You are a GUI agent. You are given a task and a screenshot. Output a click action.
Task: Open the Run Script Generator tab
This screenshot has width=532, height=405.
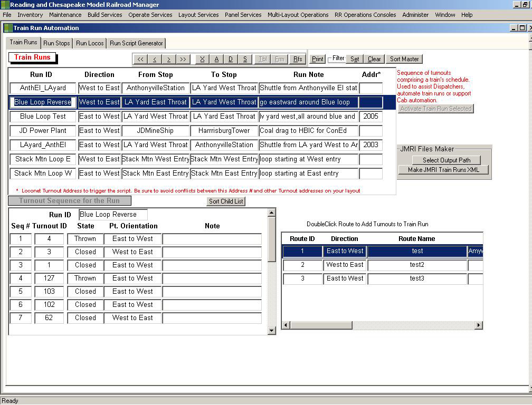(136, 43)
